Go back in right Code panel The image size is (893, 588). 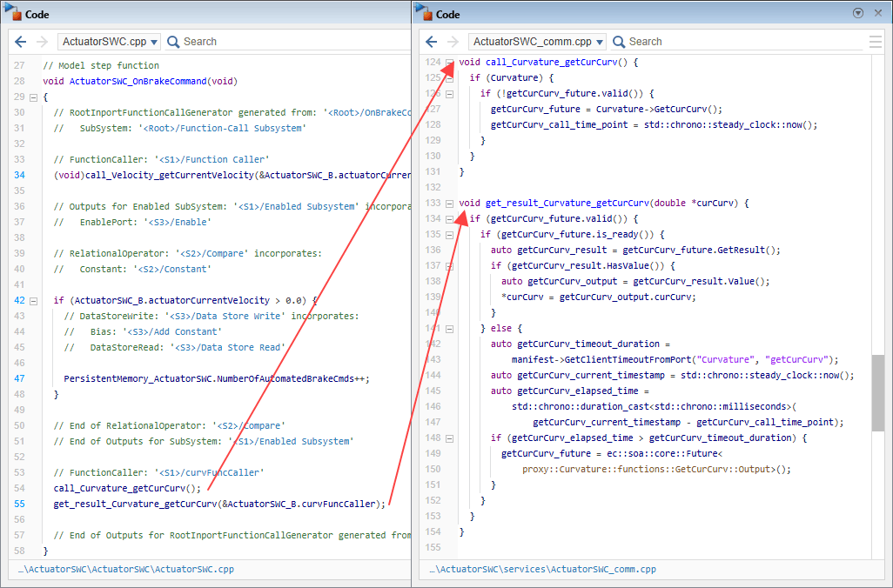(431, 42)
